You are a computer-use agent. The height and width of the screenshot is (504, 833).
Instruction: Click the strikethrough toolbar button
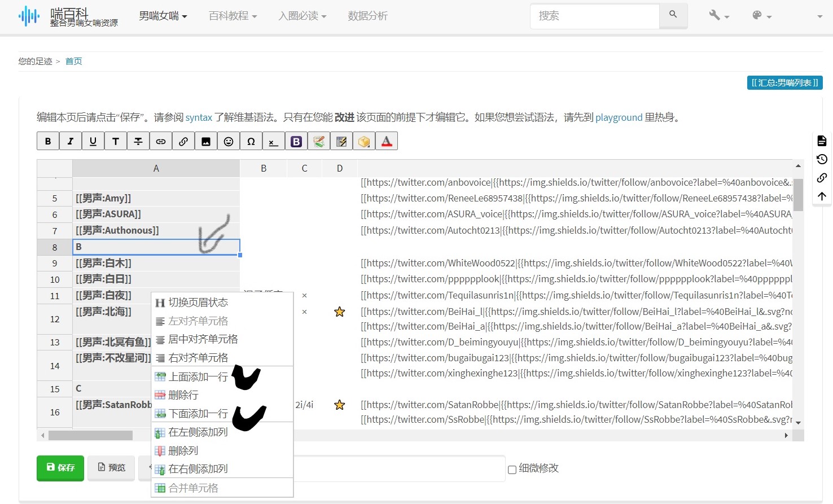[138, 141]
